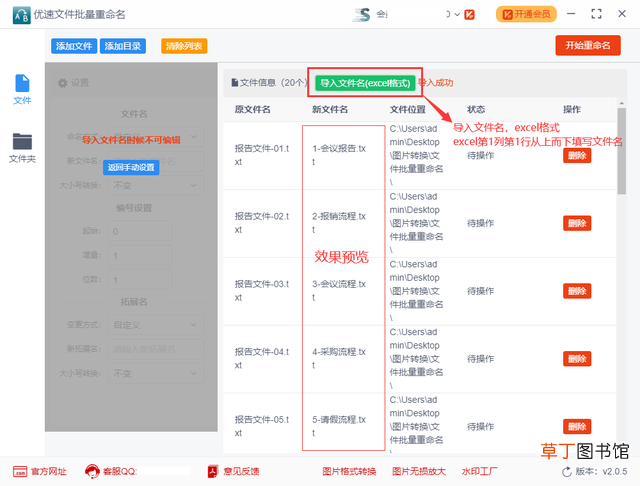Click the 位数 input field

pyautogui.click(x=140, y=280)
